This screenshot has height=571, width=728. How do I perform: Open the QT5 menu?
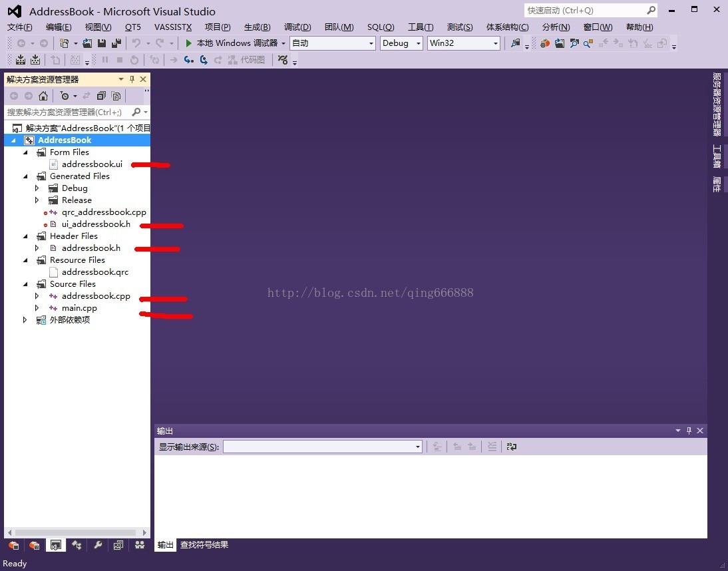(x=133, y=27)
